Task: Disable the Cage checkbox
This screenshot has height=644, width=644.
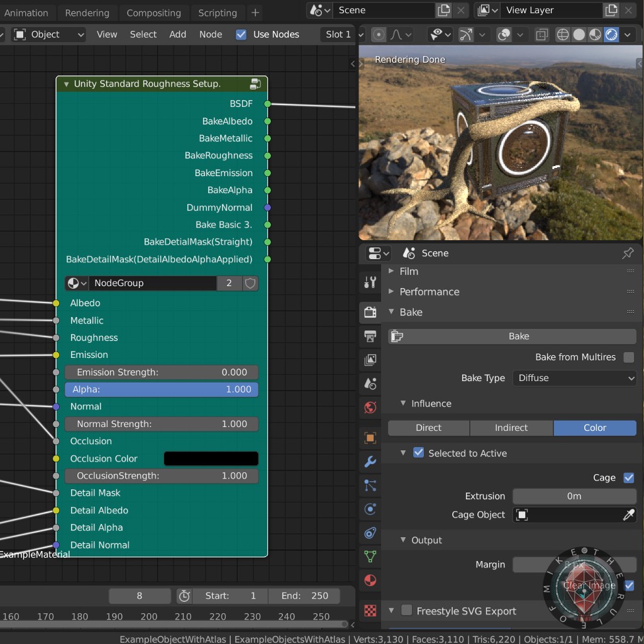Action: tap(628, 478)
